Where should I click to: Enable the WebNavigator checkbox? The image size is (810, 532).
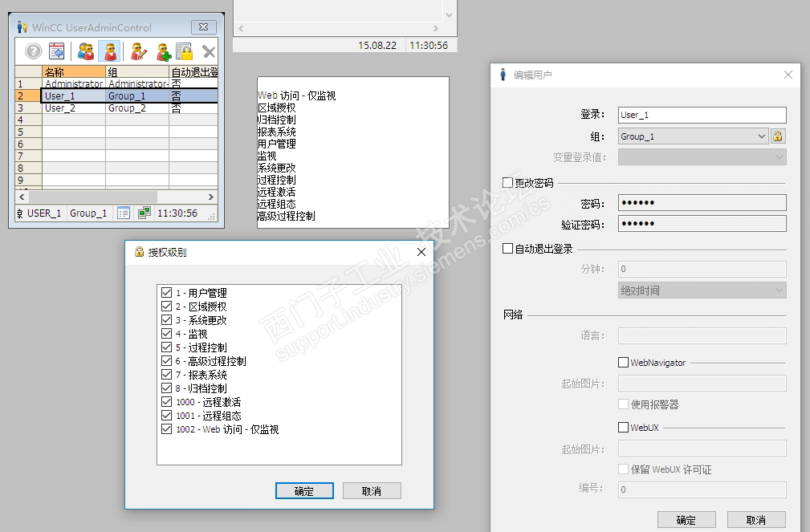[624, 362]
